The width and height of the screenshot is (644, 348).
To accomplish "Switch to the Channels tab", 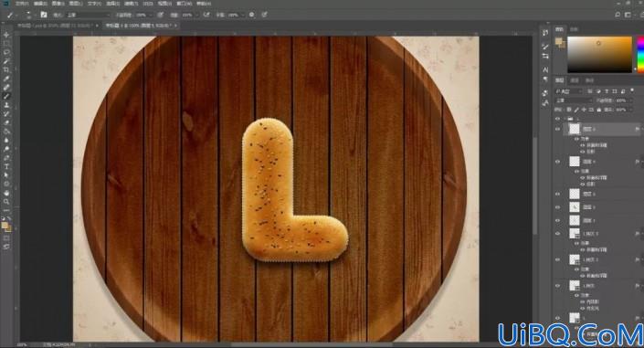I will 575,80.
